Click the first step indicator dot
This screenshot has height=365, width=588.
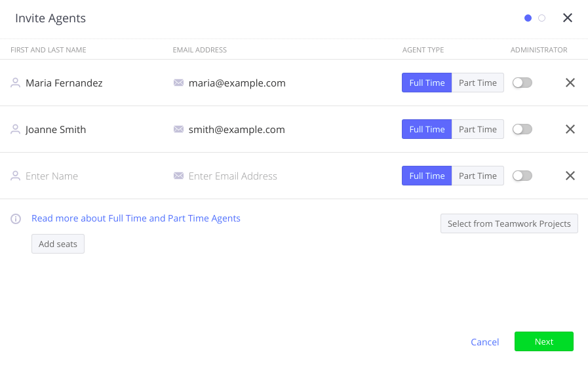point(528,18)
